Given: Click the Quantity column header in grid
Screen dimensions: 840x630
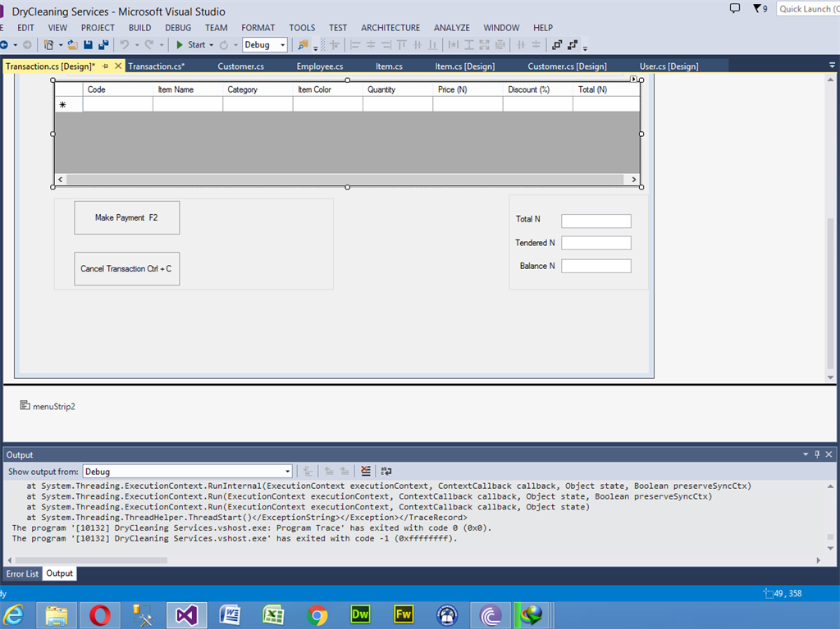Looking at the screenshot, I should [398, 89].
